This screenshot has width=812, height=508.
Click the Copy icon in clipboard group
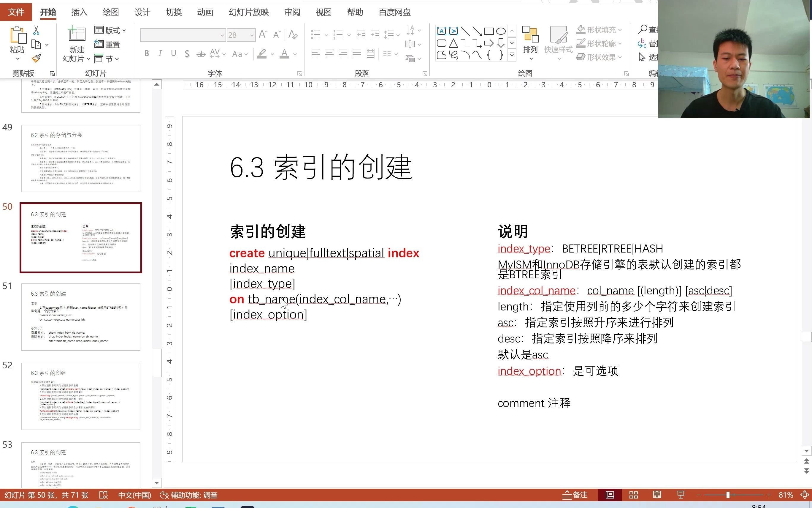[36, 44]
